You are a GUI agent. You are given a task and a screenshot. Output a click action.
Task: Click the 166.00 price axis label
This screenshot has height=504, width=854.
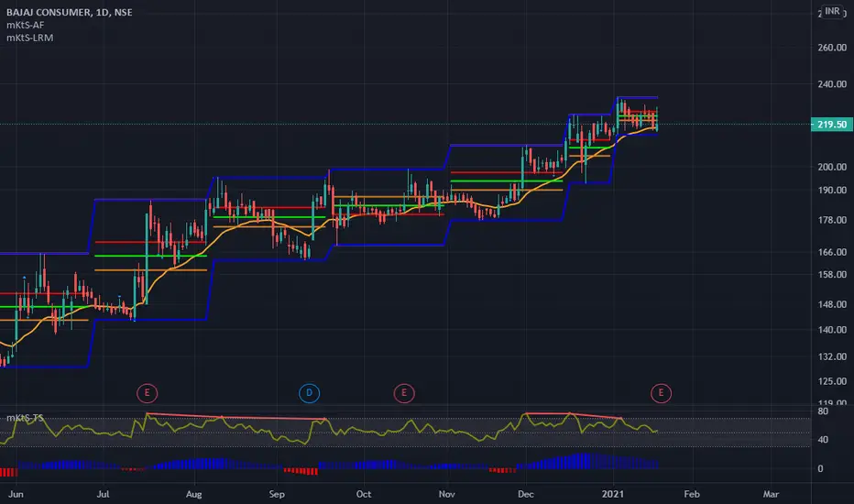832,252
